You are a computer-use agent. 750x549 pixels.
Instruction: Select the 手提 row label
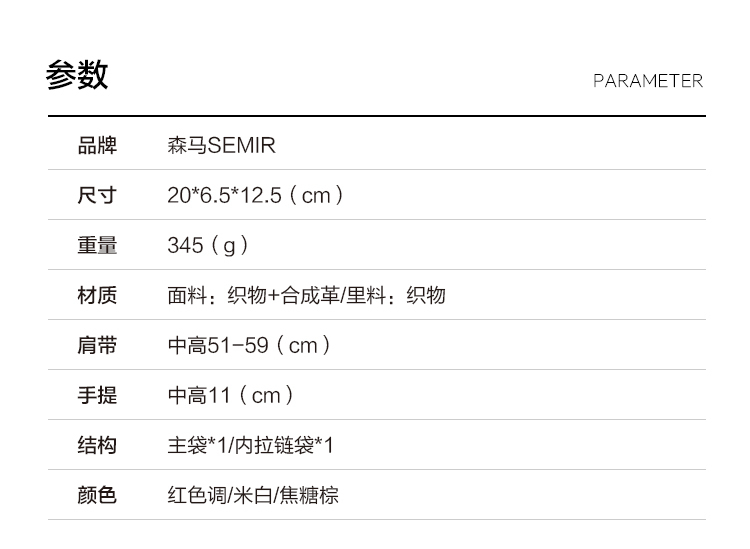coord(97,396)
